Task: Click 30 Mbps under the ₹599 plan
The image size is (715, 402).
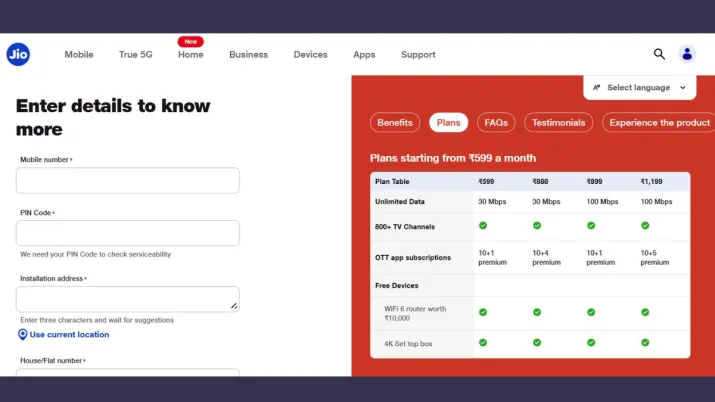Action: 492,201
